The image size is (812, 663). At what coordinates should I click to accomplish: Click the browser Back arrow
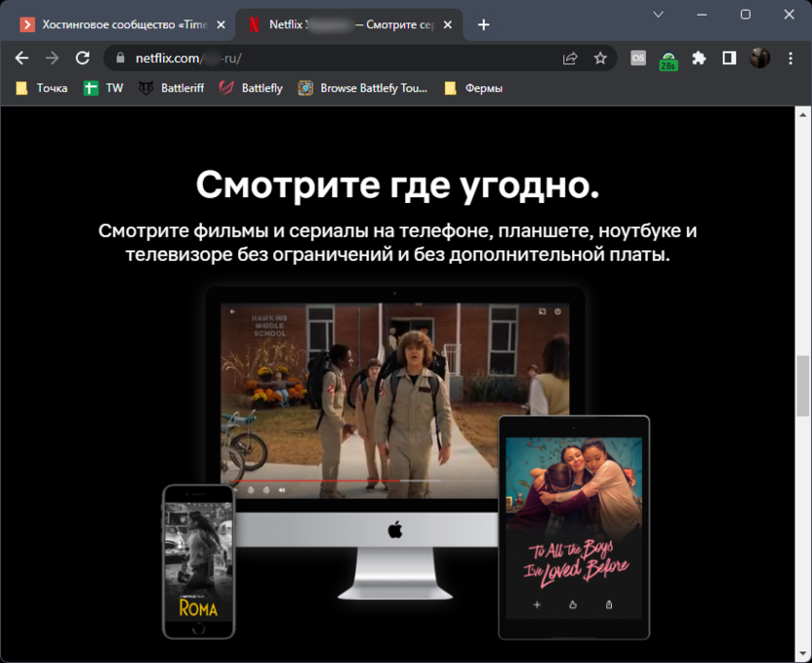21,58
